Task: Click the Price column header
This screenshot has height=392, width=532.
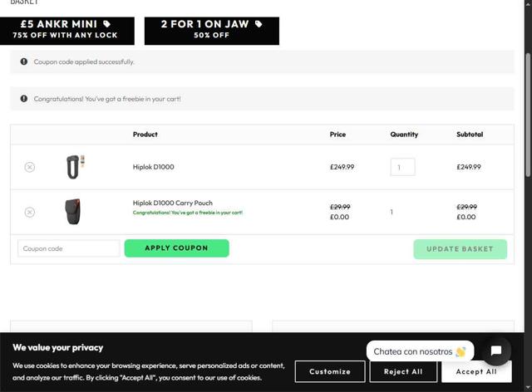Action: click(337, 135)
